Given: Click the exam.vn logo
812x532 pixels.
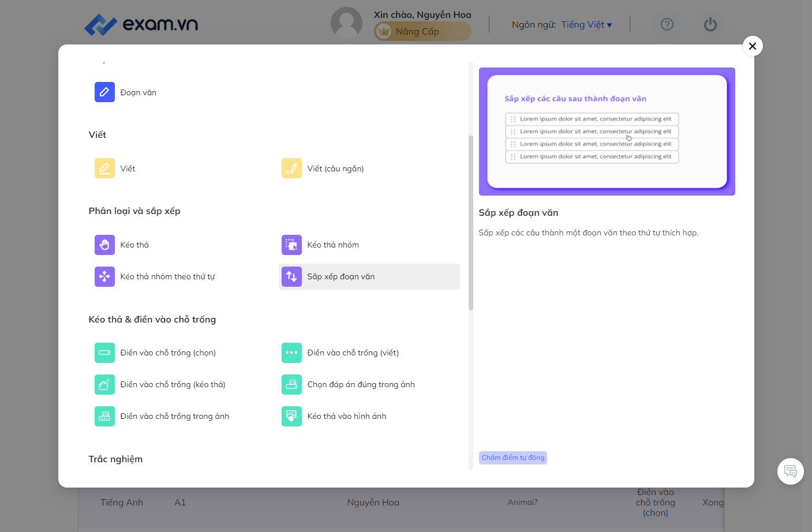Looking at the screenshot, I should (x=141, y=24).
